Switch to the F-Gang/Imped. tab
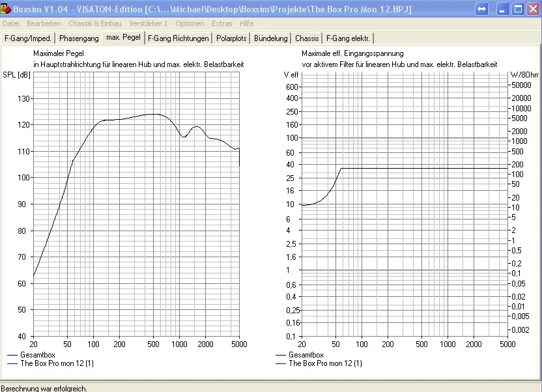 pyautogui.click(x=28, y=38)
